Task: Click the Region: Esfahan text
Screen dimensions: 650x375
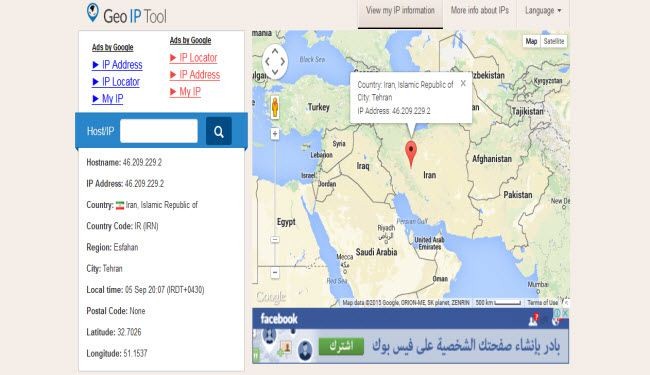Action: click(x=112, y=247)
